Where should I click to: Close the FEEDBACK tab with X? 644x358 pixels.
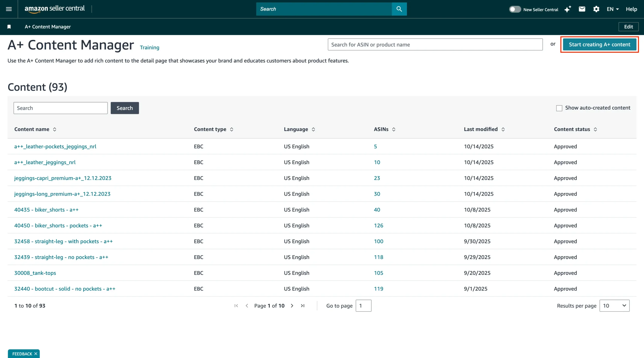[x=36, y=354]
